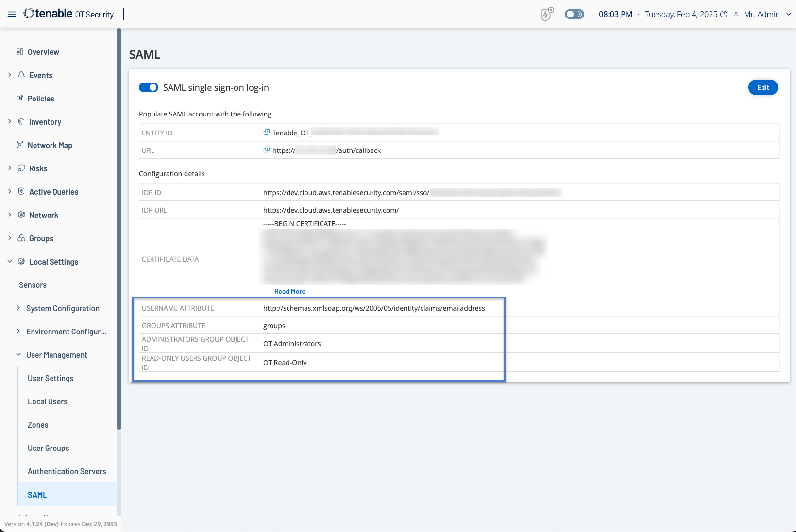Collapse the Local Settings section
This screenshot has width=796, height=532.
point(10,262)
